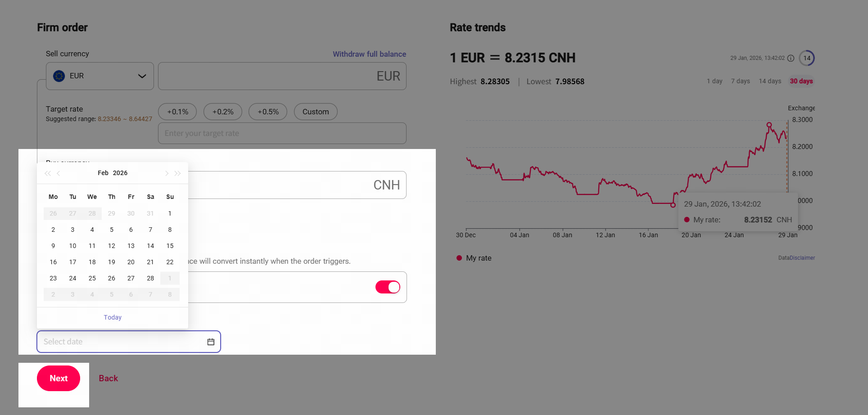Go to previous year in calendar

pos(47,173)
